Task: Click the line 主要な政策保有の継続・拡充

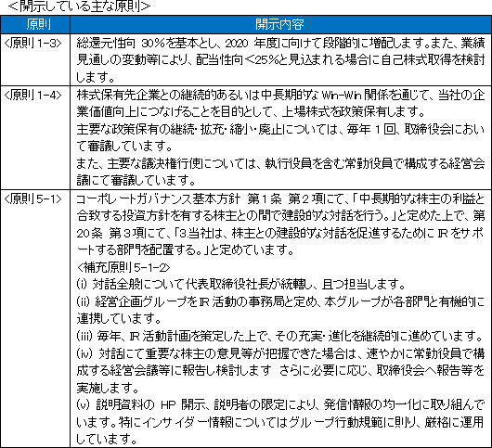Action: (x=281, y=129)
